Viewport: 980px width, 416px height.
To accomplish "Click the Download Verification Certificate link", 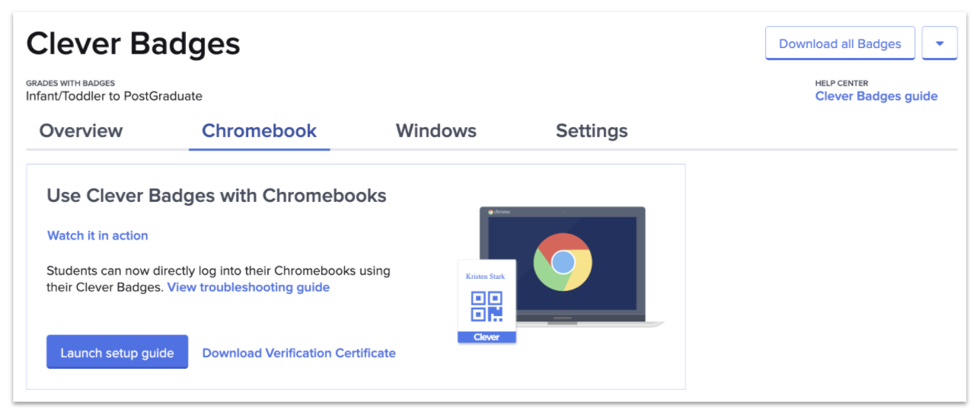I will point(298,353).
